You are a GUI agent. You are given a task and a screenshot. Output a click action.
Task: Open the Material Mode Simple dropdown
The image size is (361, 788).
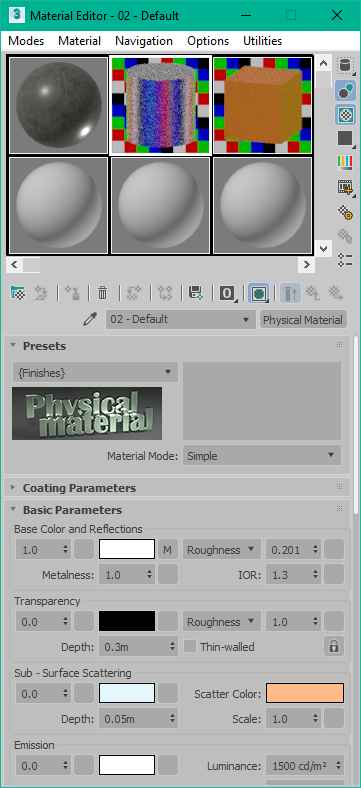coord(261,456)
